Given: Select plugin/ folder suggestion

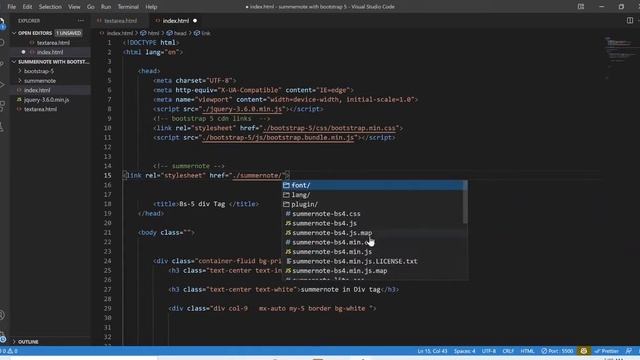Looking at the screenshot, I should [373, 204].
